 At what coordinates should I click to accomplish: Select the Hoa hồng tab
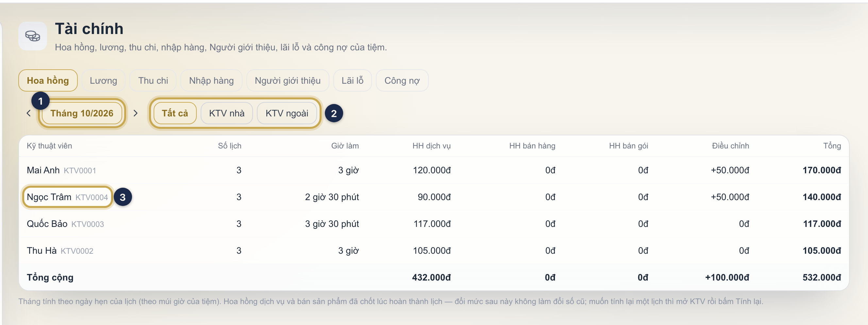[48, 80]
